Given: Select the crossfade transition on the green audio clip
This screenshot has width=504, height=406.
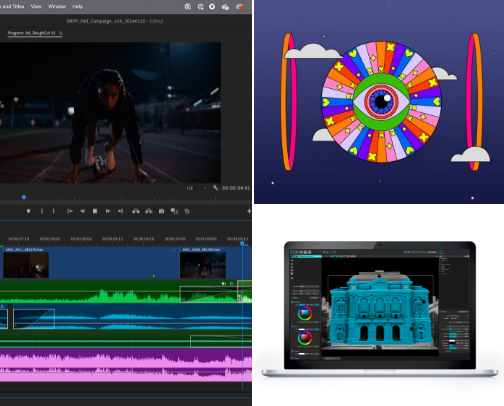Looking at the screenshot, I should coord(209,294).
